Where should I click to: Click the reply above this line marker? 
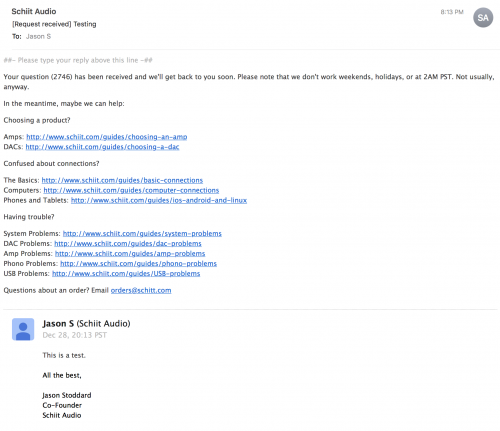point(78,60)
